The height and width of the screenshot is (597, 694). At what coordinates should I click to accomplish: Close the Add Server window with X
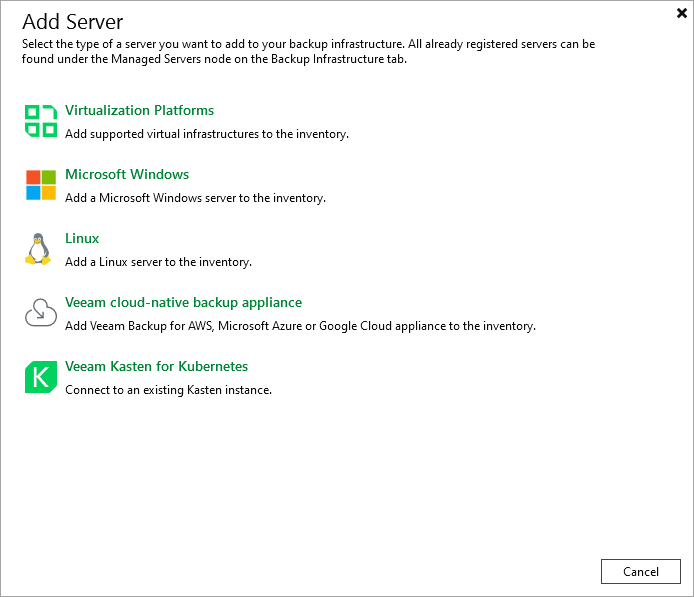[682, 13]
